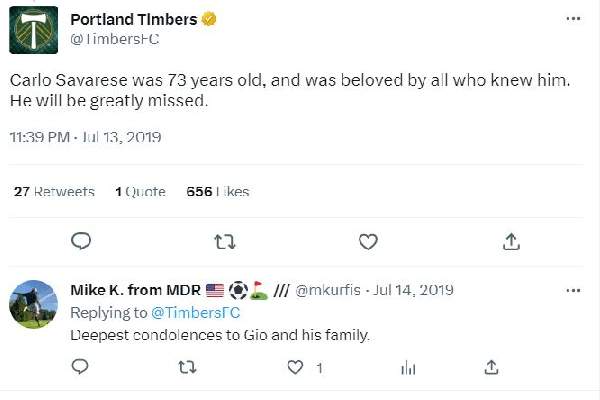View the 27 Retweets list
600x400 pixels.
tap(55, 192)
